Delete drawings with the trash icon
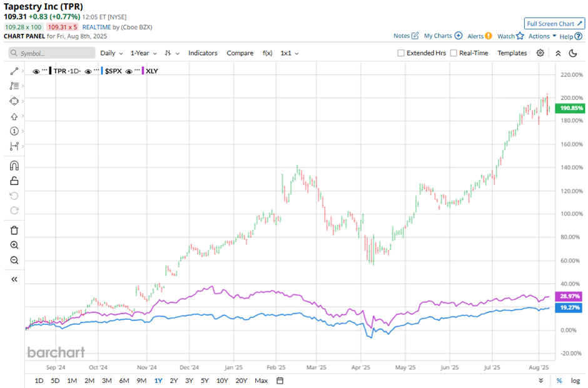The height and width of the screenshot is (388, 588). (14, 231)
